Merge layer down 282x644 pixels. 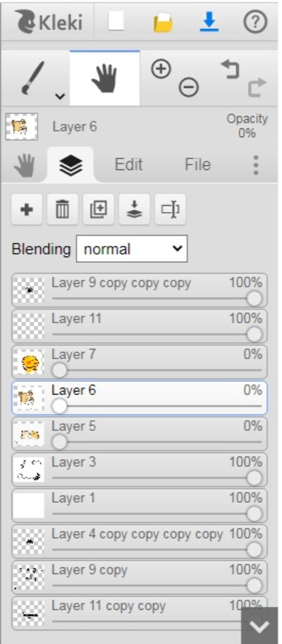point(134,209)
